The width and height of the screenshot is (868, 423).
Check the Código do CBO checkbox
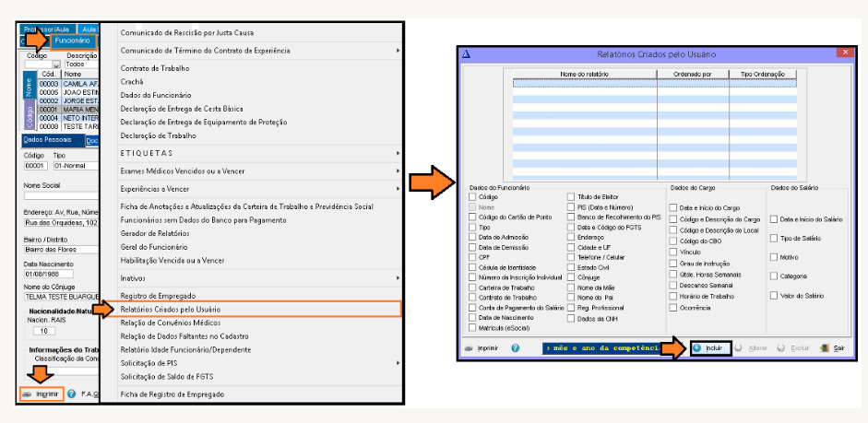click(672, 241)
